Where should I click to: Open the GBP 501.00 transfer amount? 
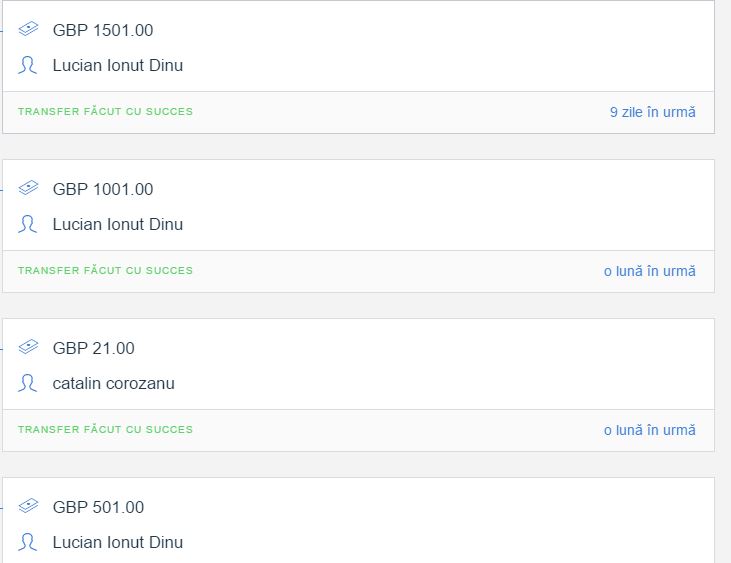coord(98,507)
